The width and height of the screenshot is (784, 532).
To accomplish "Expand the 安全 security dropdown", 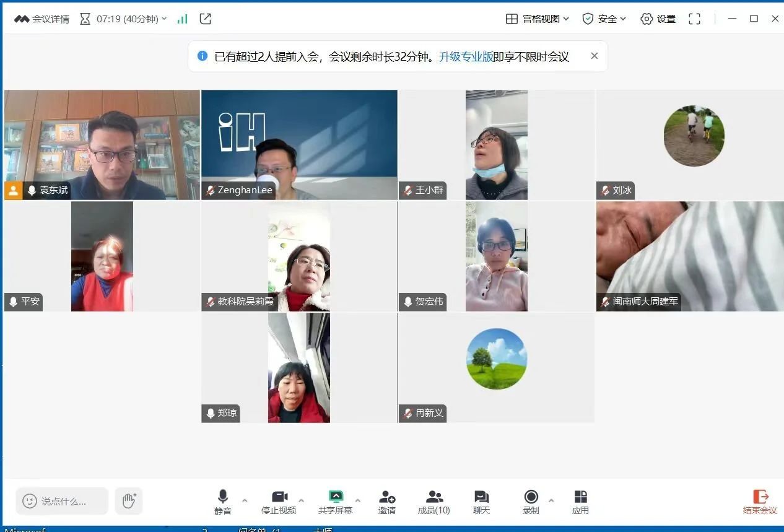I will [x=604, y=19].
